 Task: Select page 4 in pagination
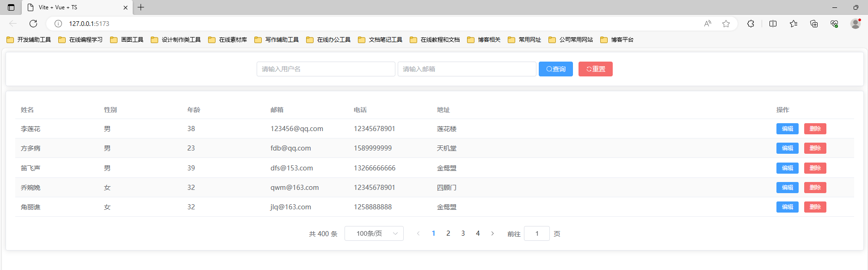478,233
